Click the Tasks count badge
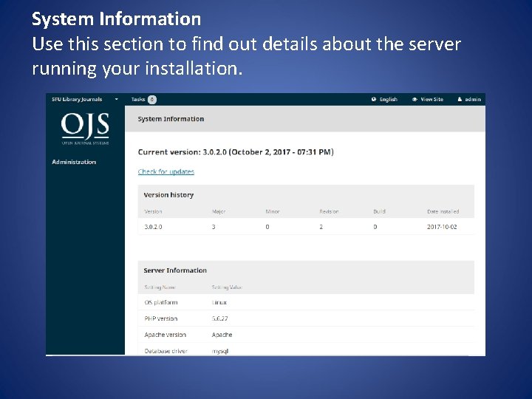Image resolution: width=532 pixels, height=399 pixels. coord(152,100)
